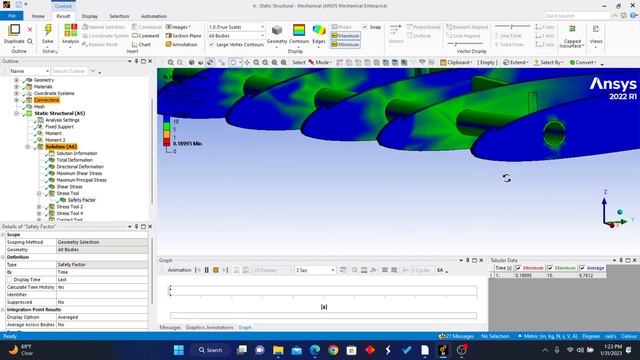The width and height of the screenshot is (640, 360).
Task: Pause the animation
Action: point(207,270)
